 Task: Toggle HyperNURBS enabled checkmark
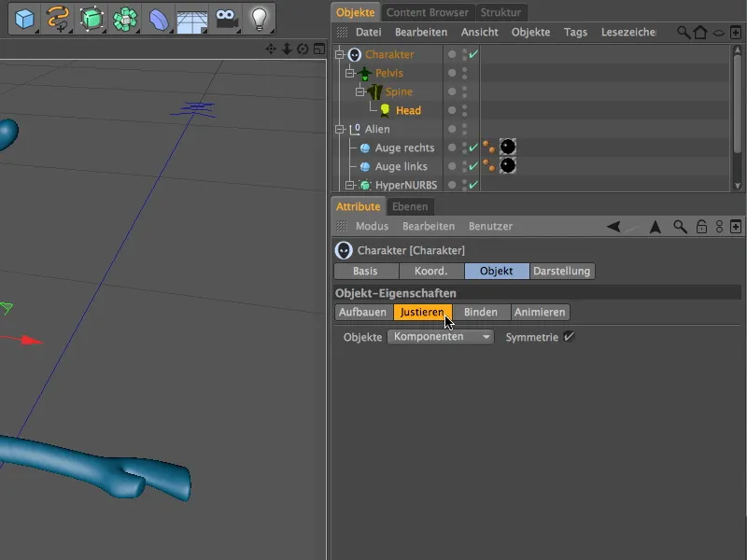[x=473, y=185]
